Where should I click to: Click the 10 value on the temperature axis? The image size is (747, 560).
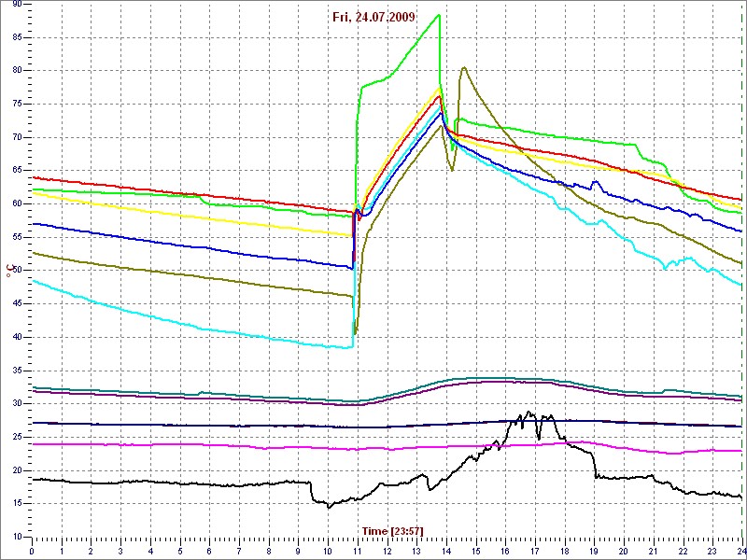(x=17, y=537)
